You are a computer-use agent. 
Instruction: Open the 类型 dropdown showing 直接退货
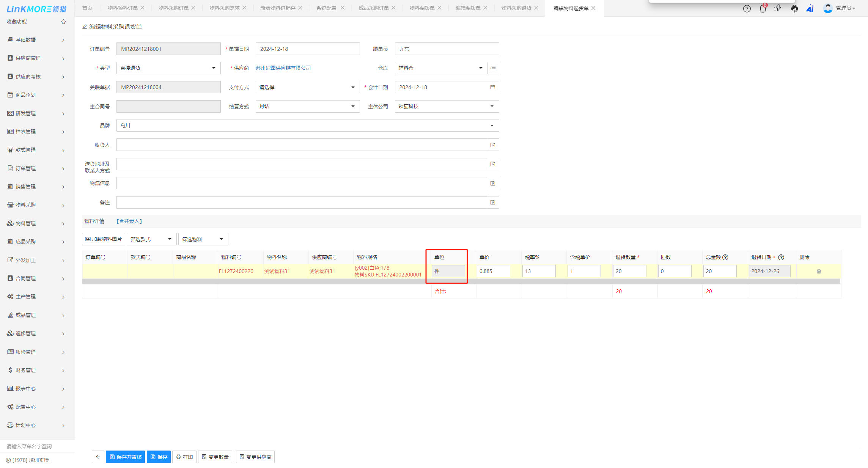[168, 68]
